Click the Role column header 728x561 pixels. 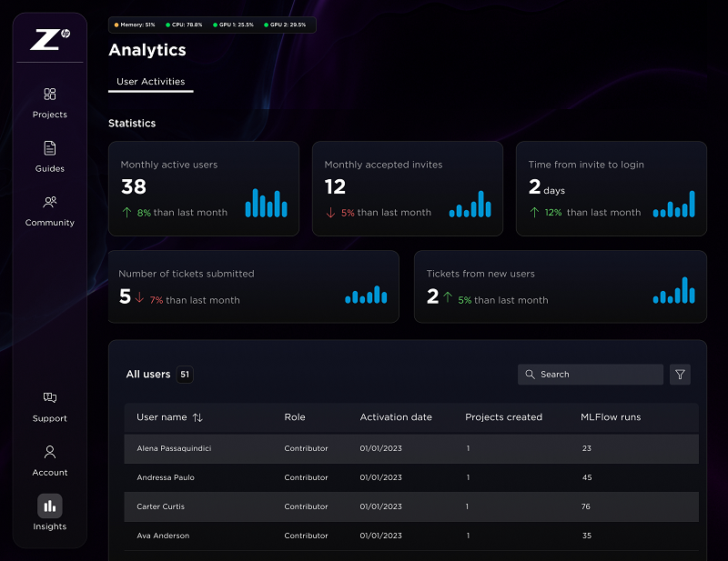click(295, 417)
